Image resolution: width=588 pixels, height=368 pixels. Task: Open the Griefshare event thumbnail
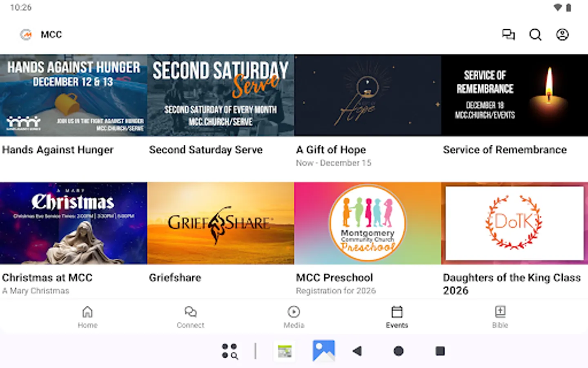point(220,222)
